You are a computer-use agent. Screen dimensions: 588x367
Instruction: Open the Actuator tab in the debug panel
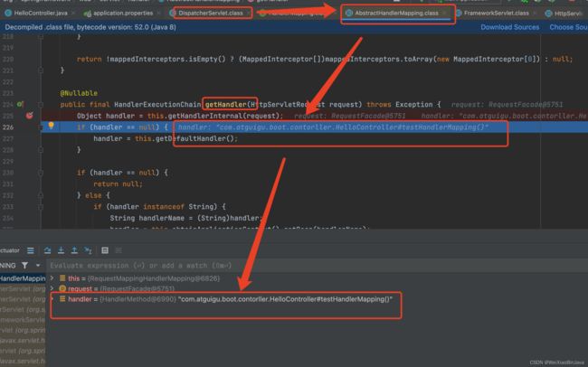(10, 250)
